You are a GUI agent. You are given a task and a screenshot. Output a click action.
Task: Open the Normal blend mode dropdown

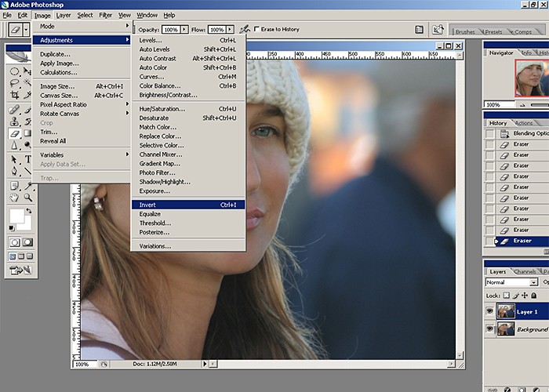[x=511, y=282]
